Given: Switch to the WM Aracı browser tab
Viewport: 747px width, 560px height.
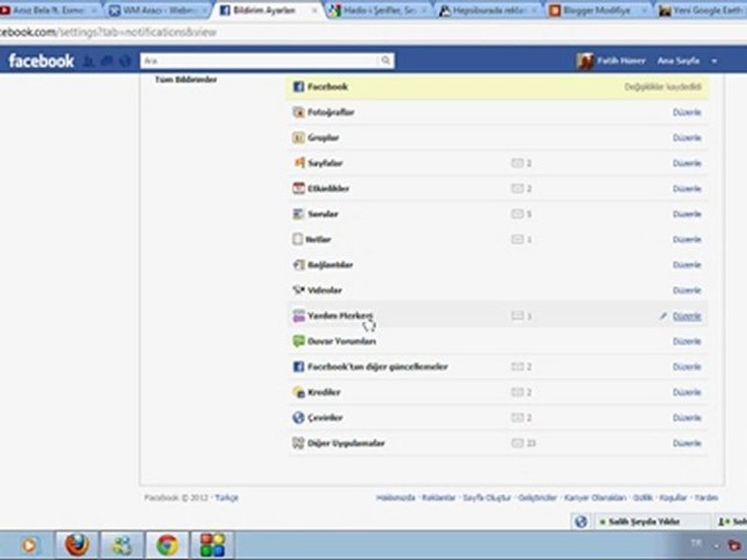Looking at the screenshot, I should [159, 10].
